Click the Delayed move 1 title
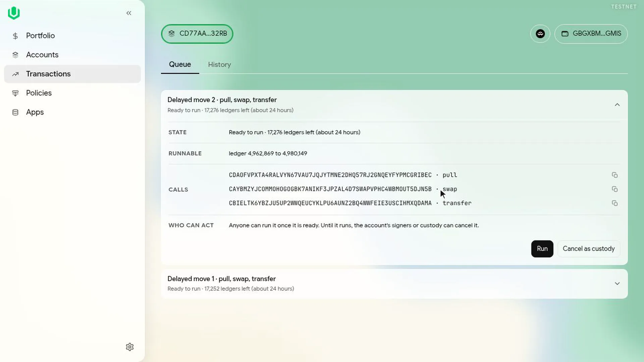Screen dimensions: 644x362 point(221,279)
